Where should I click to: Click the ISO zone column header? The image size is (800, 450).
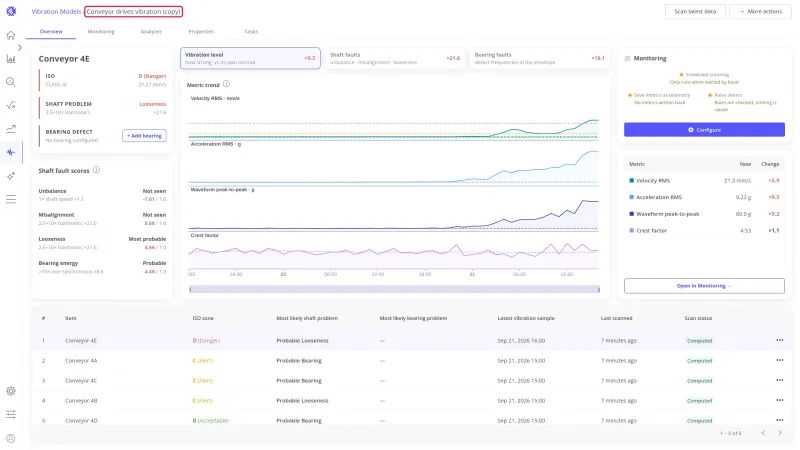coord(203,318)
